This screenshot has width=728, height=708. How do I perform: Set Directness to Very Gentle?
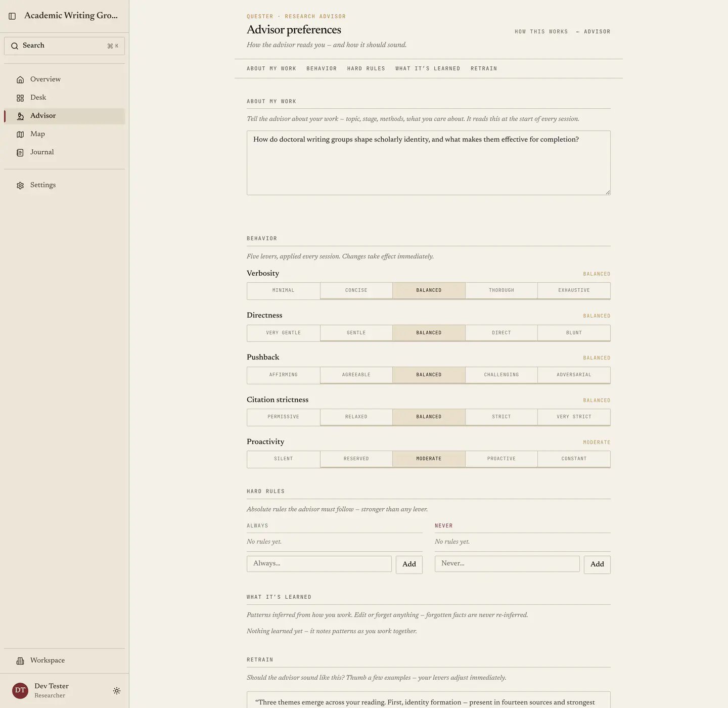284,333
